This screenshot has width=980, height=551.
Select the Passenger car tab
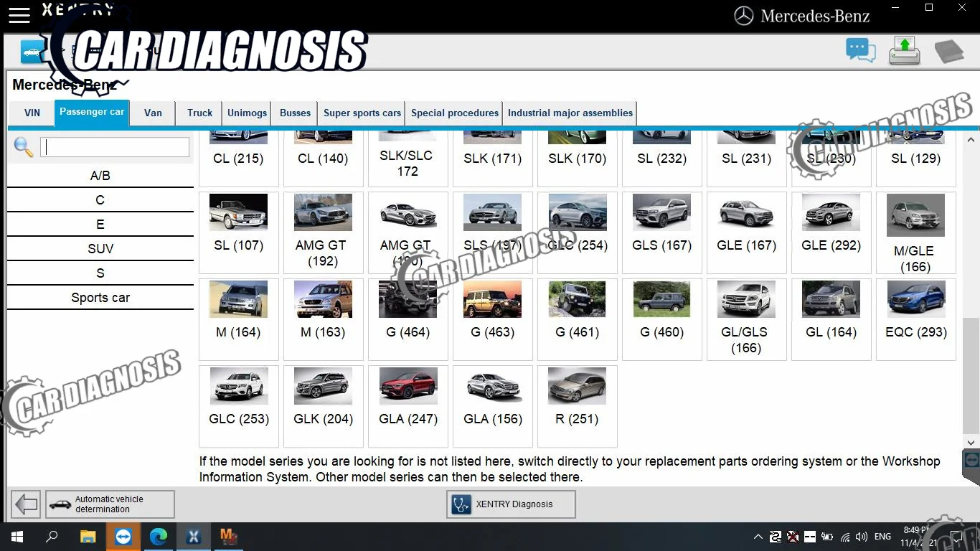pyautogui.click(x=92, y=112)
